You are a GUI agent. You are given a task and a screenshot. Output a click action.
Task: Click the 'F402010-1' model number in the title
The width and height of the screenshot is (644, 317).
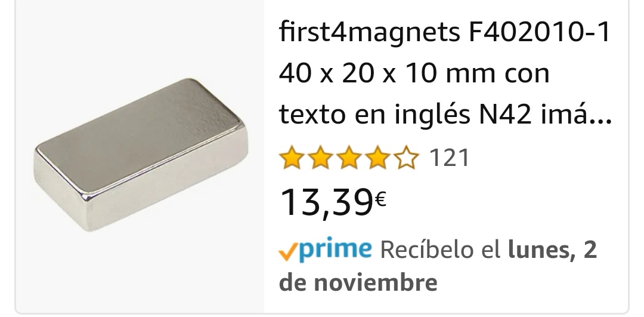540,32
